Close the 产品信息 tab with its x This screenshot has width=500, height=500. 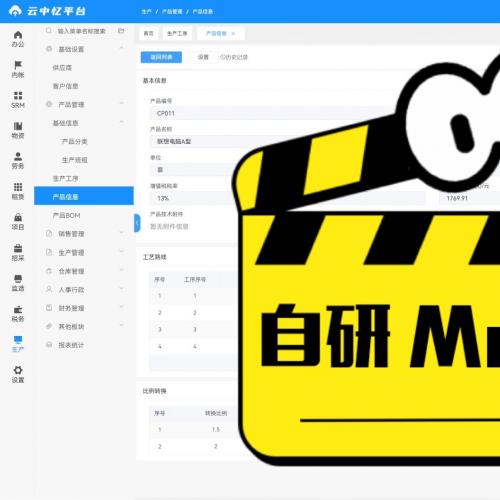(233, 33)
